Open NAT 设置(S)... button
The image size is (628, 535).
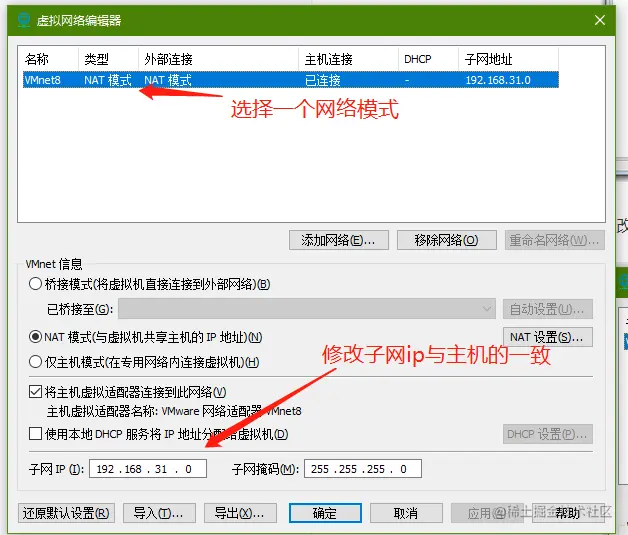click(547, 337)
